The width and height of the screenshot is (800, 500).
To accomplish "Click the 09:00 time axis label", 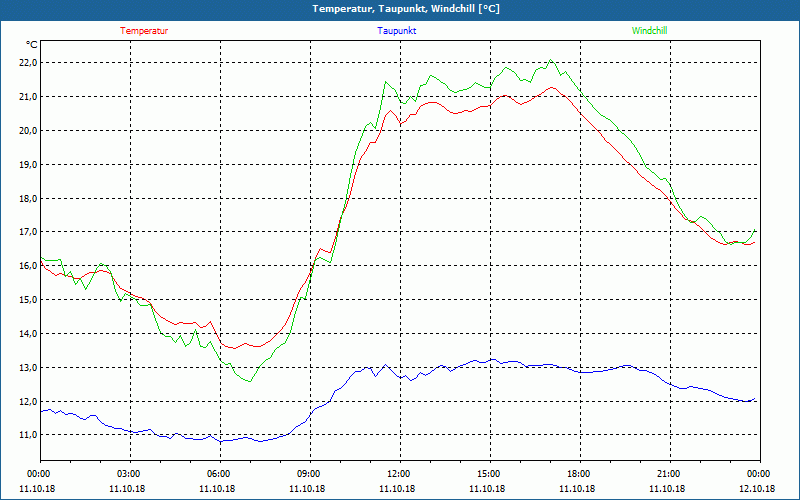I will coord(310,474).
